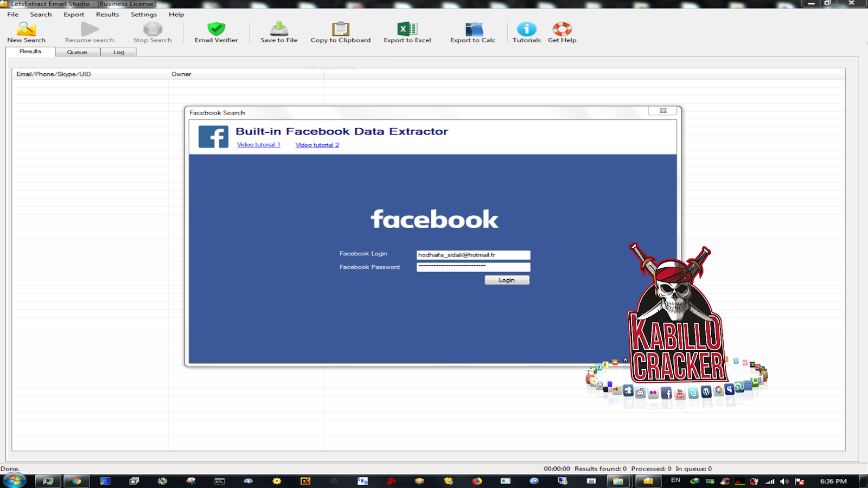Image resolution: width=868 pixels, height=488 pixels.
Task: Switch to the Log tab
Action: 119,52
